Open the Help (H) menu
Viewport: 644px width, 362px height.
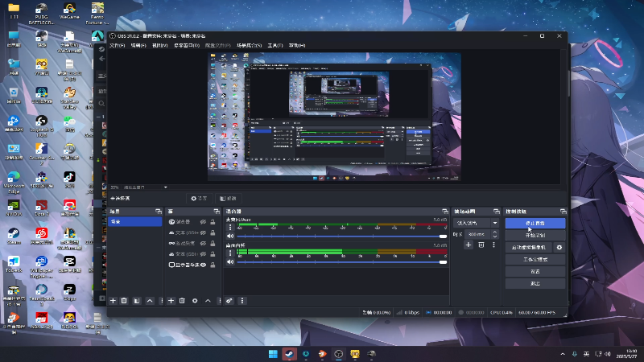click(297, 46)
